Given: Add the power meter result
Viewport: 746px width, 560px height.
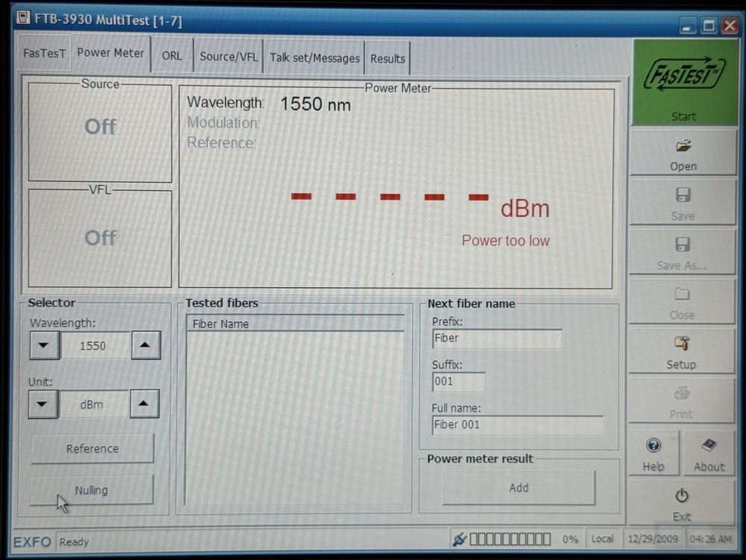Looking at the screenshot, I should [x=518, y=488].
